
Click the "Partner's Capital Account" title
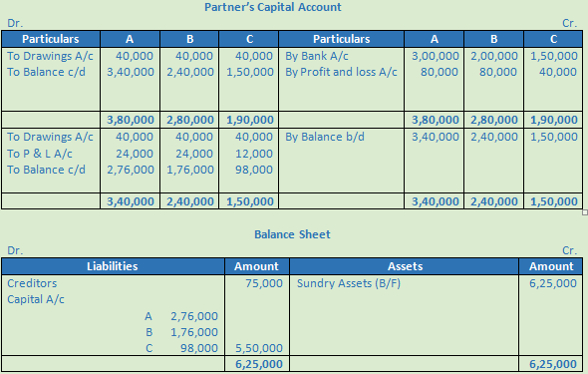(273, 7)
